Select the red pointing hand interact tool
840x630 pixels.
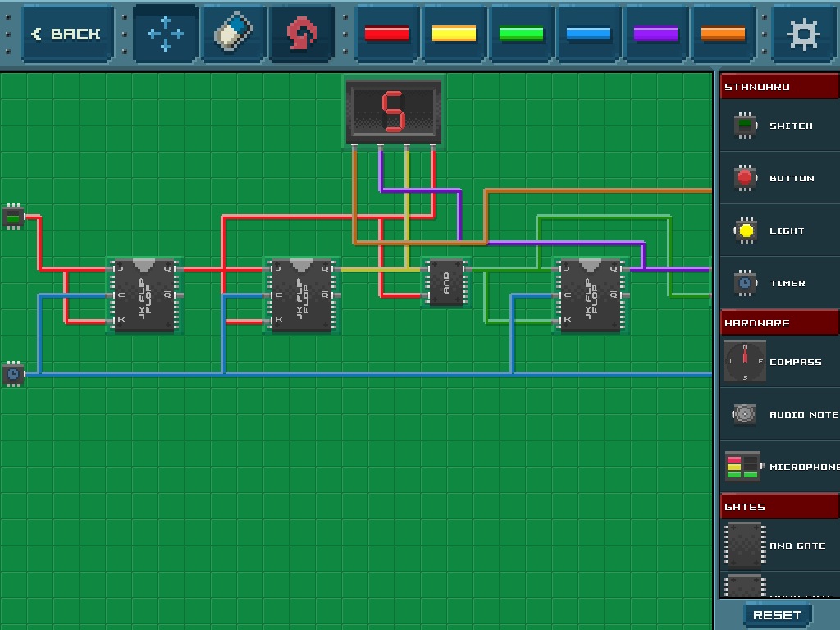[x=302, y=34]
